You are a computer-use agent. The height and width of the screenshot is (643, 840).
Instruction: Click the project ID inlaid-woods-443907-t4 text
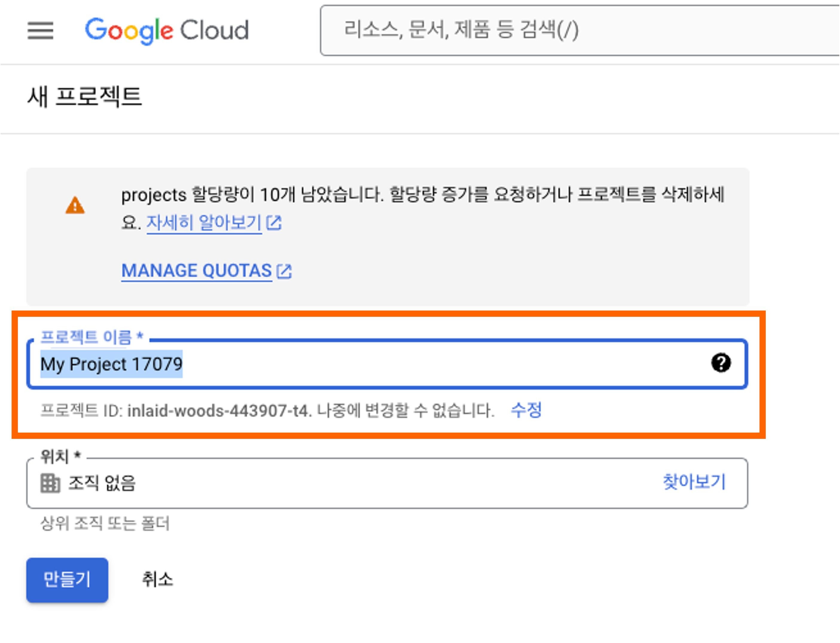[218, 411]
